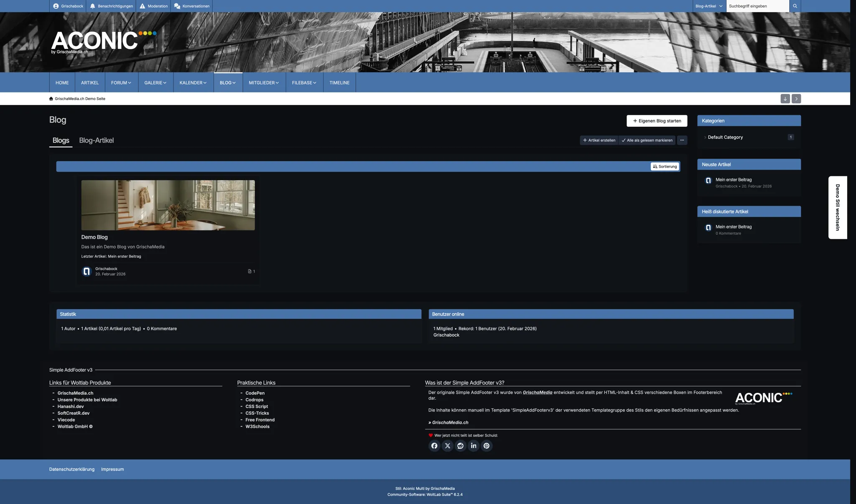Screen dimensions: 856x504
Task: Share on X
Action: point(447,445)
